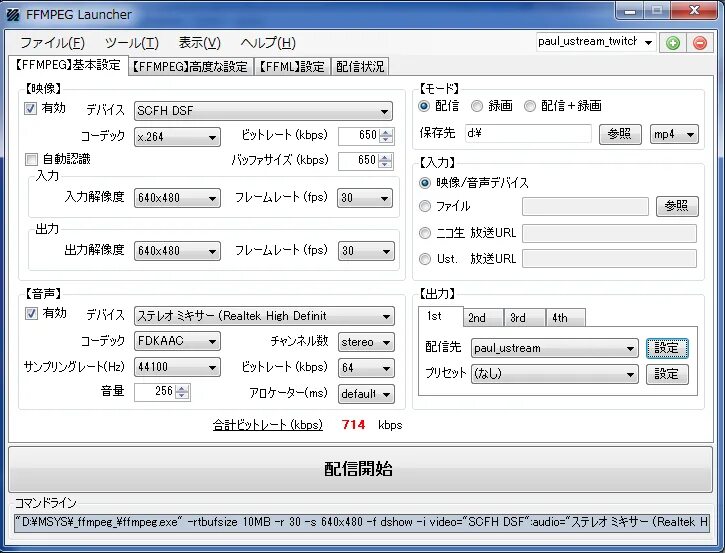Open the paul_ustream_twitch profile dropdown
The image size is (725, 553).
pyautogui.click(x=596, y=42)
